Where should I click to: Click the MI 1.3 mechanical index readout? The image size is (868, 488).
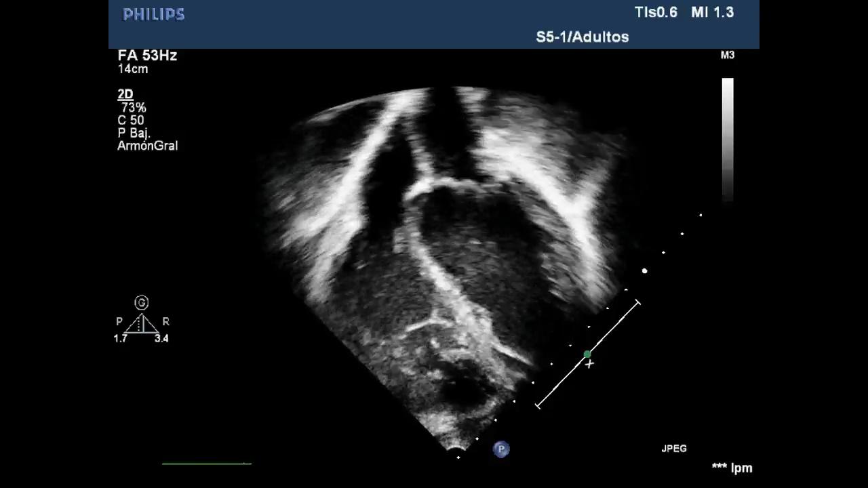(712, 12)
